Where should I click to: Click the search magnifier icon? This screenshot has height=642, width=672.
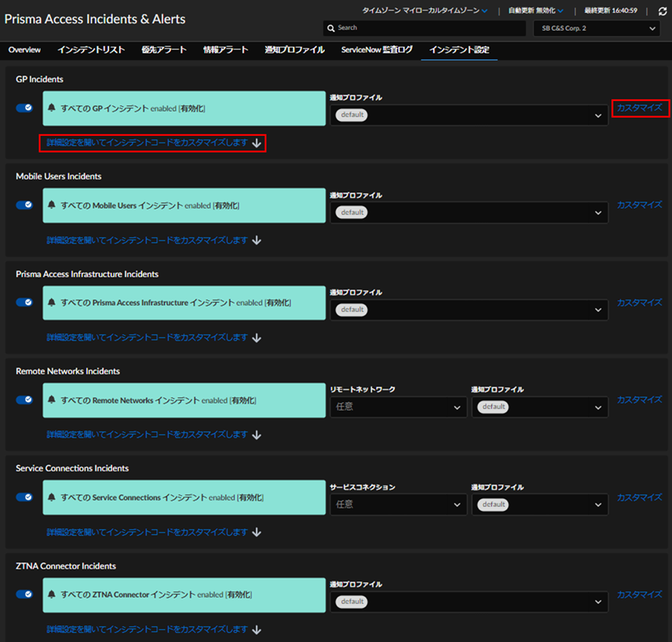(x=331, y=28)
